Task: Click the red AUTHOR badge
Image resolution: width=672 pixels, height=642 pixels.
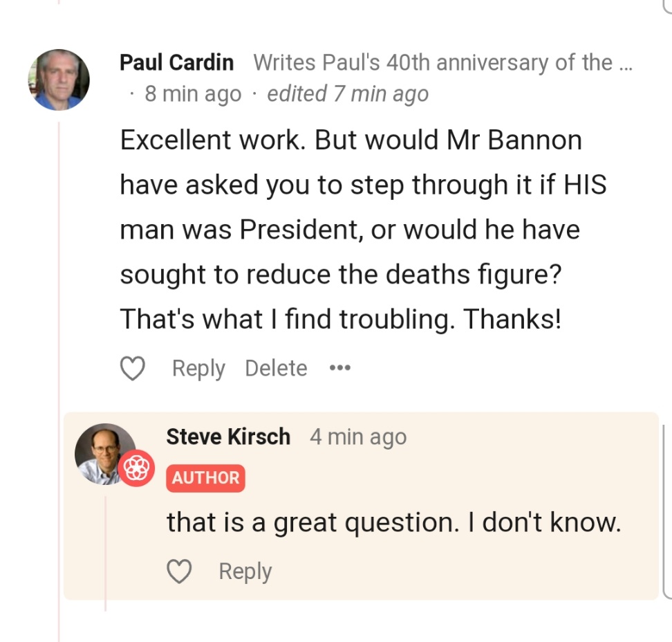Action: pyautogui.click(x=205, y=478)
